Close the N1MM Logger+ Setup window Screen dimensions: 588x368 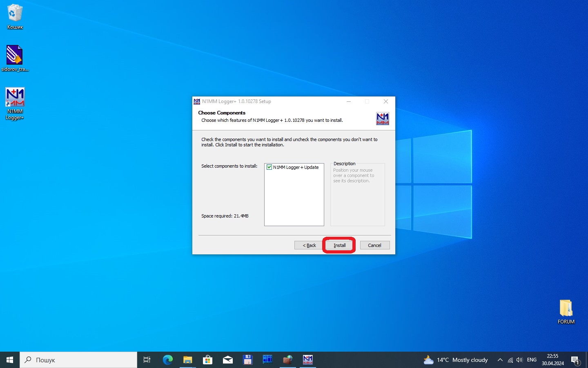point(385,101)
